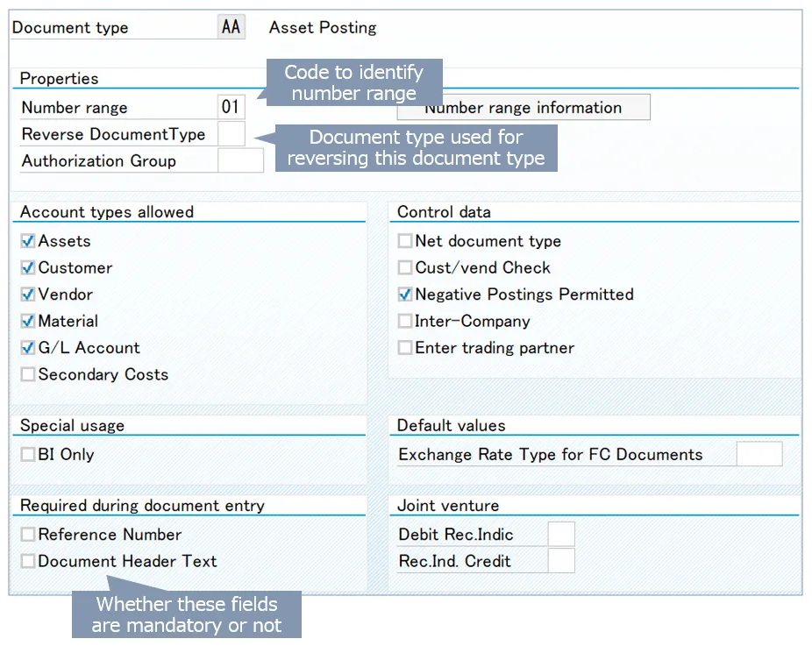Click the Debit Rec.Indic field
The image size is (812, 646).
(x=561, y=534)
